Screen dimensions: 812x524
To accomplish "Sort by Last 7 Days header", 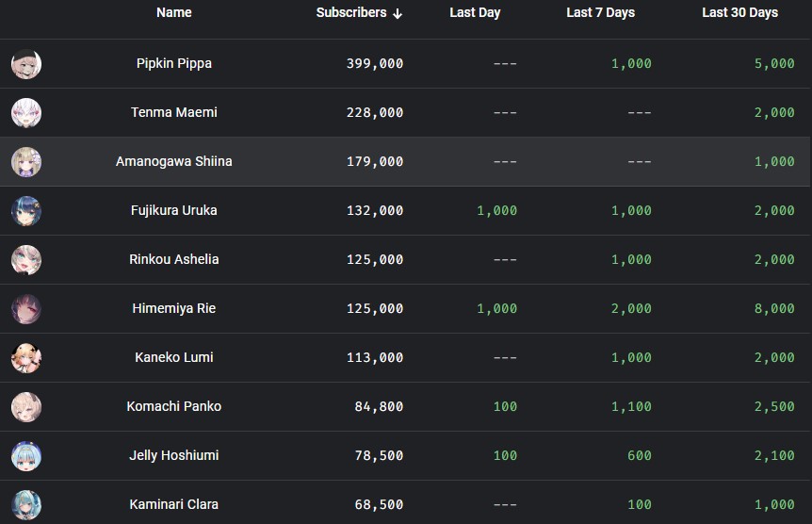I will pos(600,13).
